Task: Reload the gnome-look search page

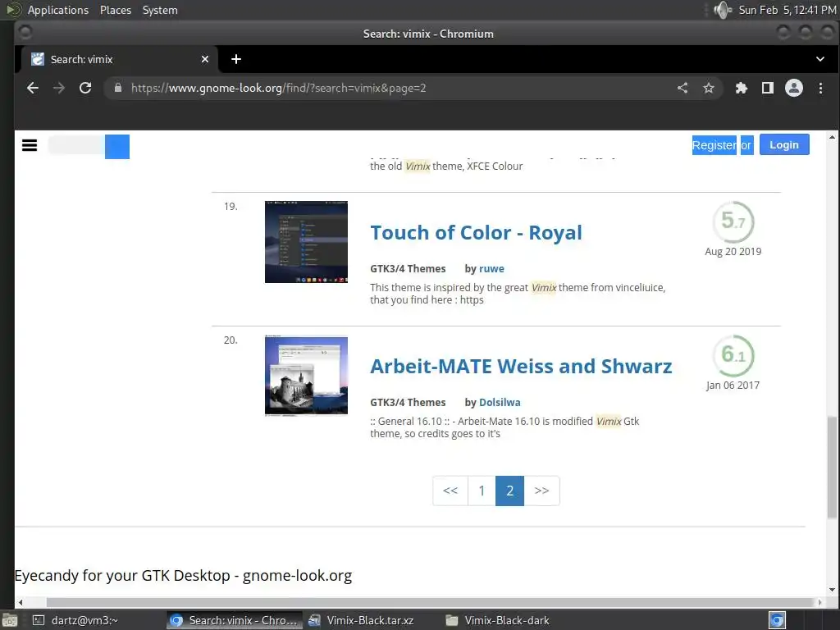Action: [85, 88]
